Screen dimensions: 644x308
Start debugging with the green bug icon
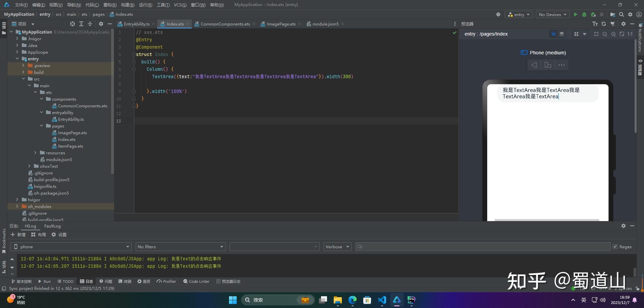pos(584,14)
